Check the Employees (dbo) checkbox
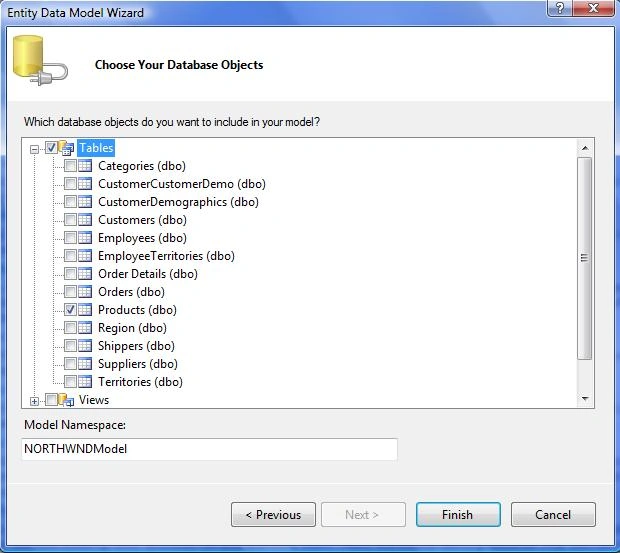The height and width of the screenshot is (553, 620). pos(70,238)
